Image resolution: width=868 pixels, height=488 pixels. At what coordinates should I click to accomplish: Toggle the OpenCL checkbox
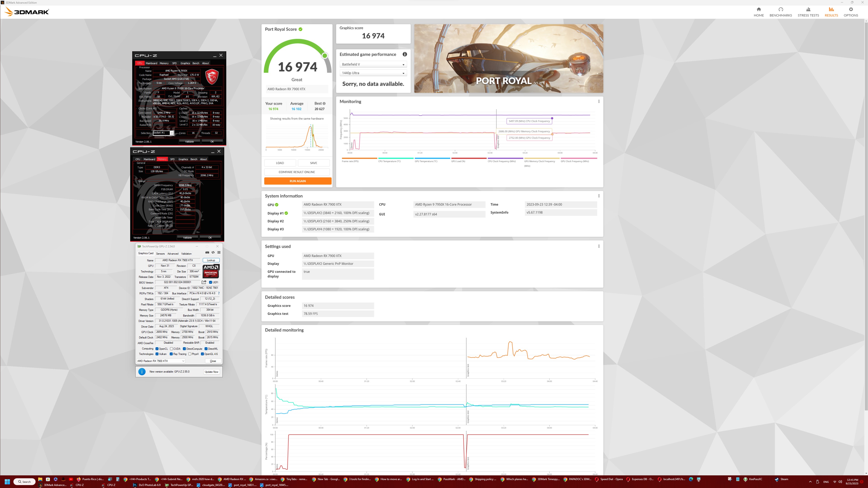pyautogui.click(x=157, y=349)
